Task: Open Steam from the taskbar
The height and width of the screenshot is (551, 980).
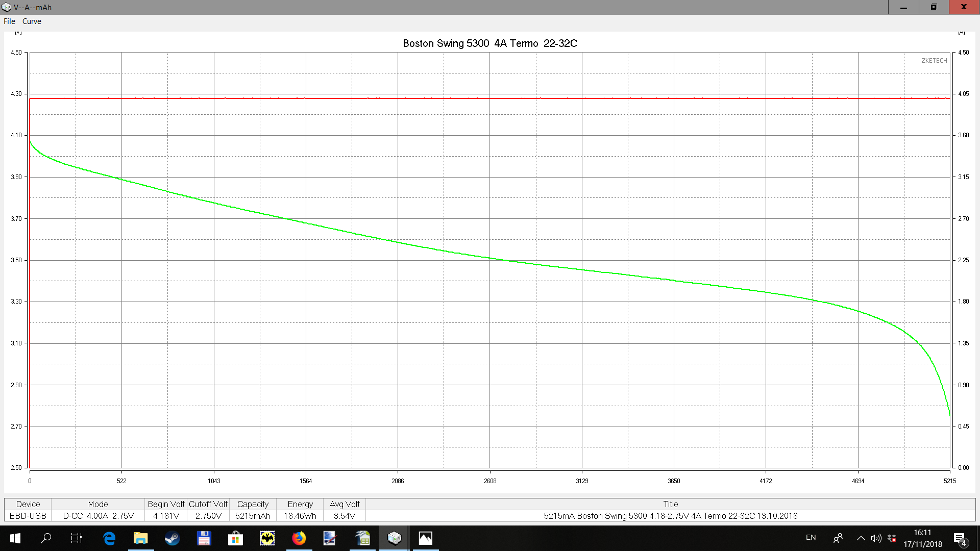Action: click(172, 538)
